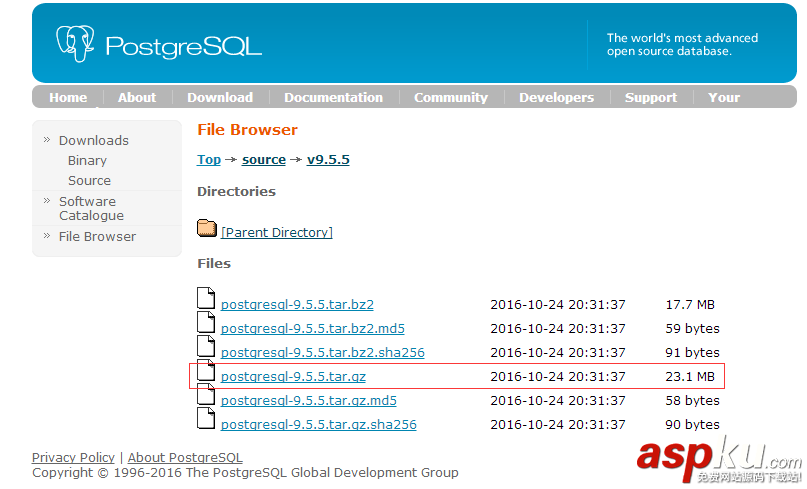
Task: Open the Community menu item
Action: tap(451, 97)
